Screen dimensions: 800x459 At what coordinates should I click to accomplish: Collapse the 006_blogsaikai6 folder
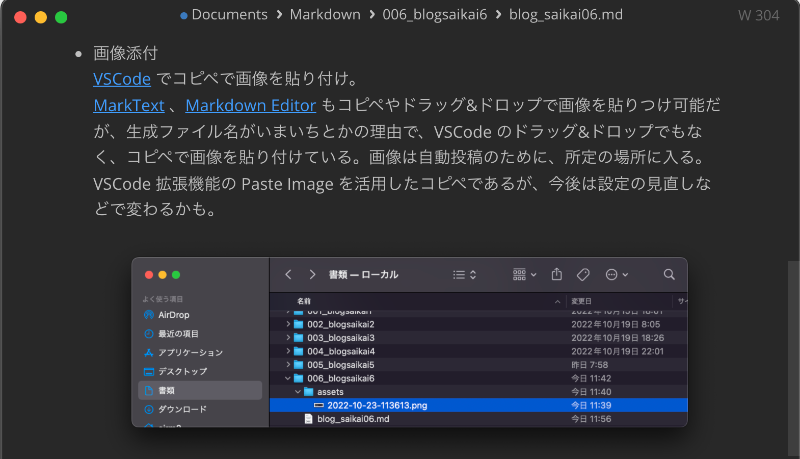pos(288,378)
